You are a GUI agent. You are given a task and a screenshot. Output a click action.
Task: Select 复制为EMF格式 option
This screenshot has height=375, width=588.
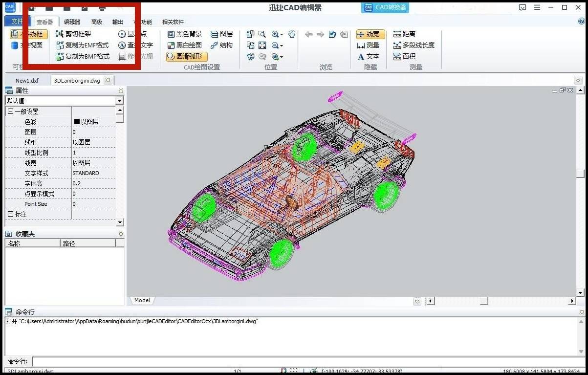83,45
